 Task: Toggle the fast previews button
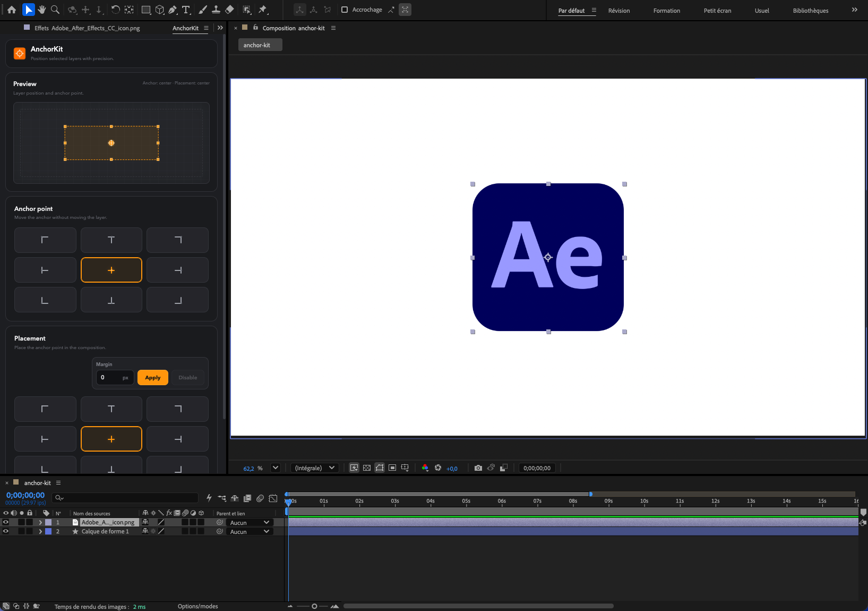pyautogui.click(x=354, y=468)
